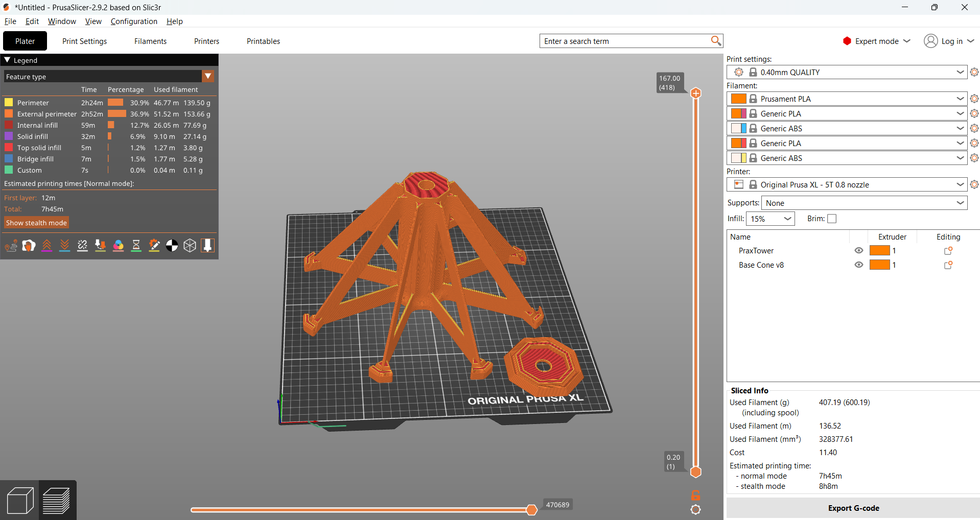Image resolution: width=980 pixels, height=520 pixels.
Task: Toggle Tool marker nozzle icon
Action: pyautogui.click(x=208, y=246)
